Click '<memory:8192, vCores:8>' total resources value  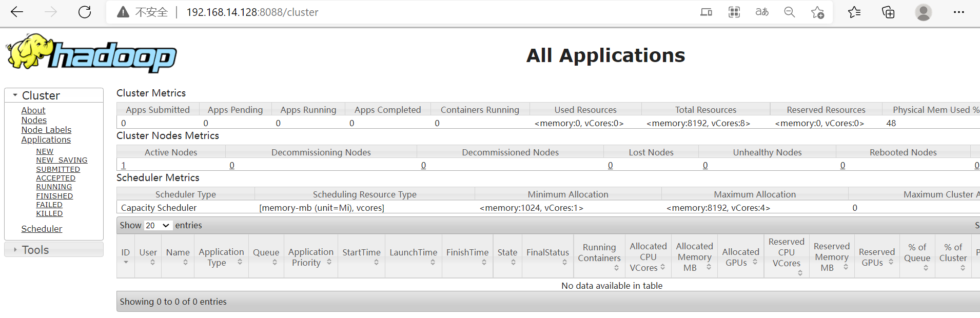pos(698,123)
